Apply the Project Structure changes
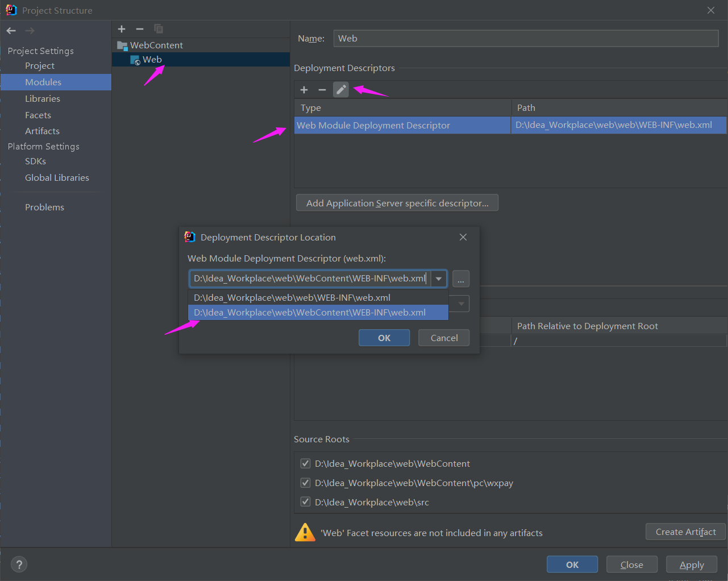The image size is (728, 581). pos(692,565)
